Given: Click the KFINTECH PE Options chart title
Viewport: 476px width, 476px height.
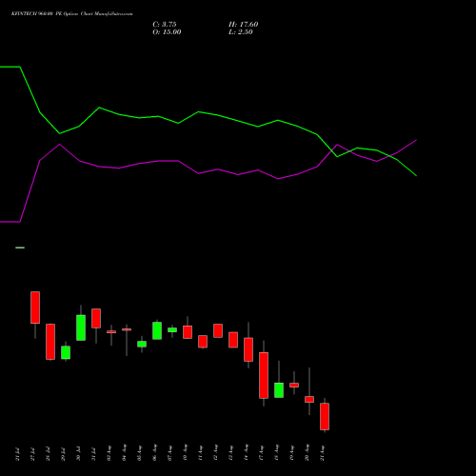Looking at the screenshot, I should (x=71, y=13).
